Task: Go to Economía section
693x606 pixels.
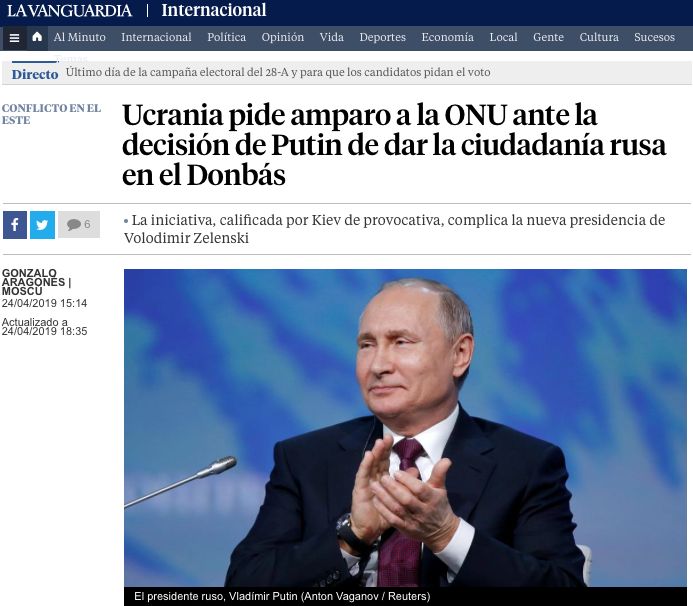Action: pos(447,37)
